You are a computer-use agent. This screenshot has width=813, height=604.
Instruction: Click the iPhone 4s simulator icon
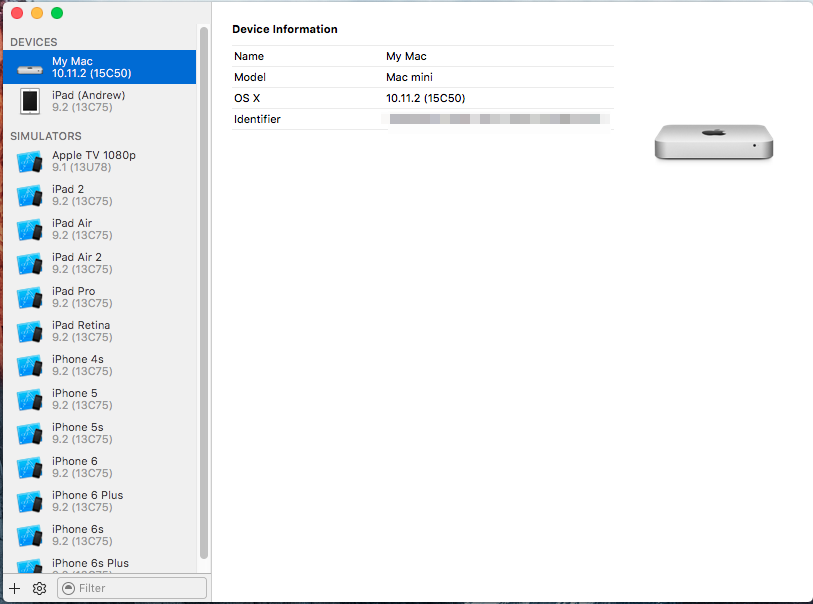coord(30,366)
